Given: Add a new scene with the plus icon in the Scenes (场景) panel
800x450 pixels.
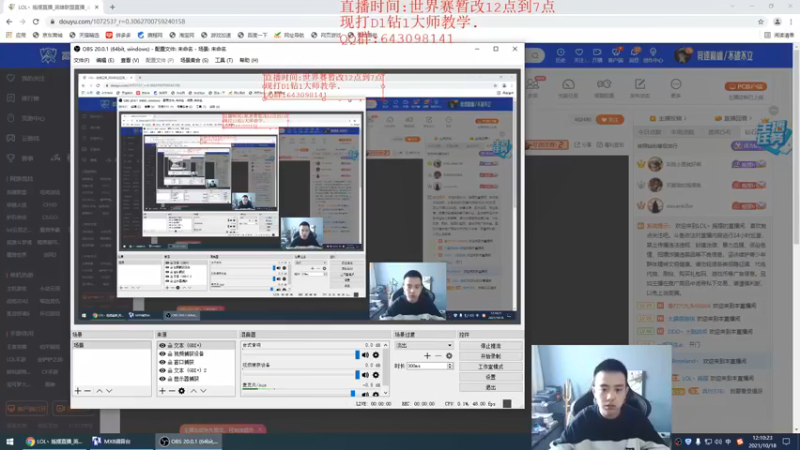Looking at the screenshot, I should (x=78, y=391).
